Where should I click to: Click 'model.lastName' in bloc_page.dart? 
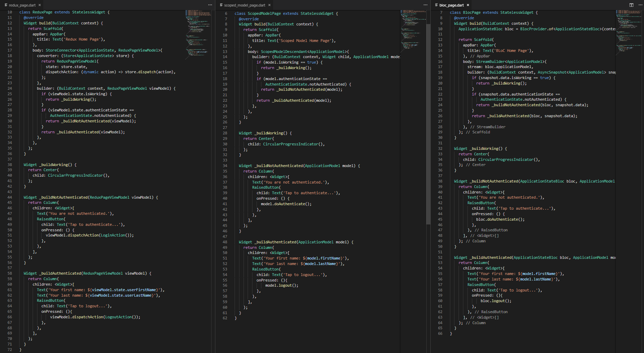click(x=536, y=279)
